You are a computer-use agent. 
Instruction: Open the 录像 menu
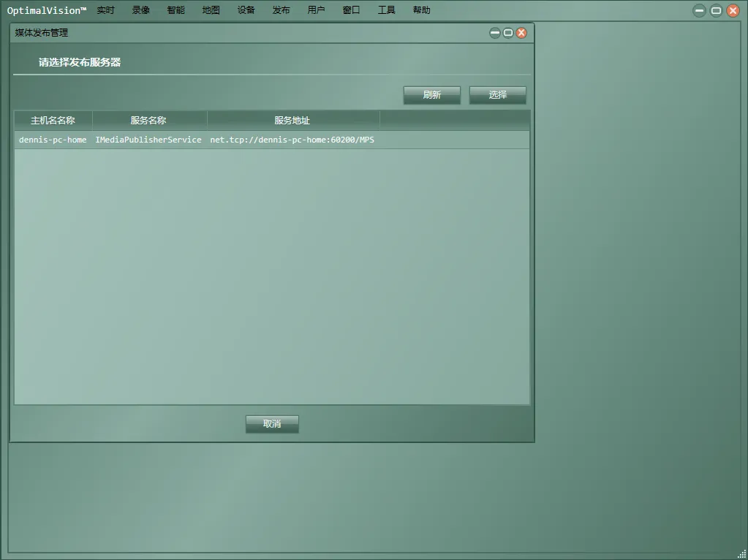pyautogui.click(x=140, y=10)
